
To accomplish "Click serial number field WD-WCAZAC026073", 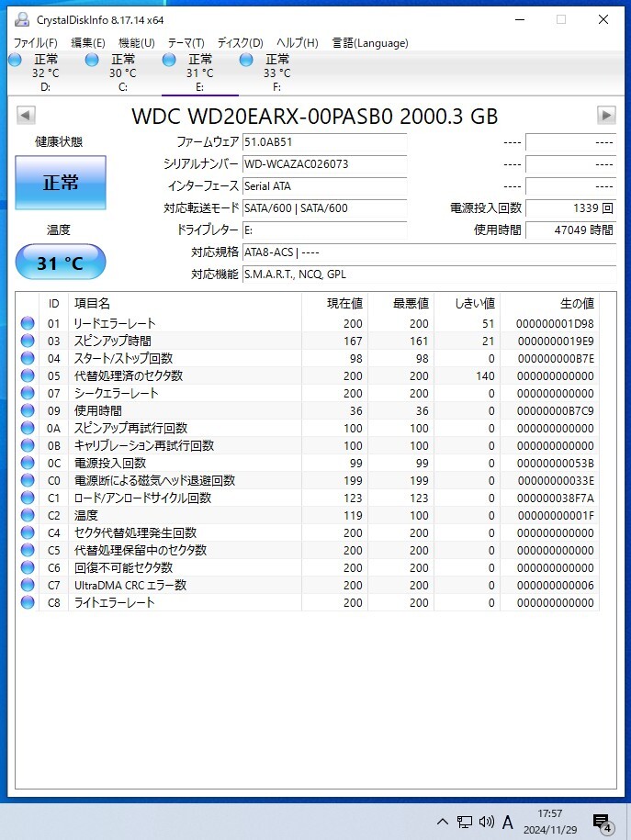I will click(324, 164).
